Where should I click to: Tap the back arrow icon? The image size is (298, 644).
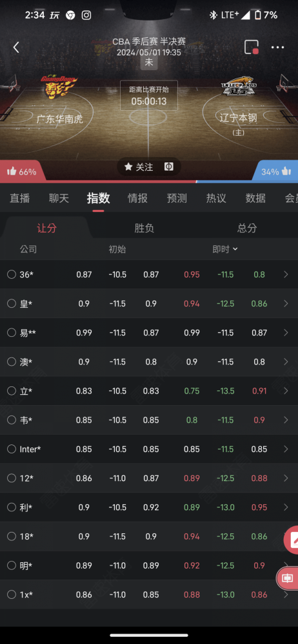click(x=16, y=48)
